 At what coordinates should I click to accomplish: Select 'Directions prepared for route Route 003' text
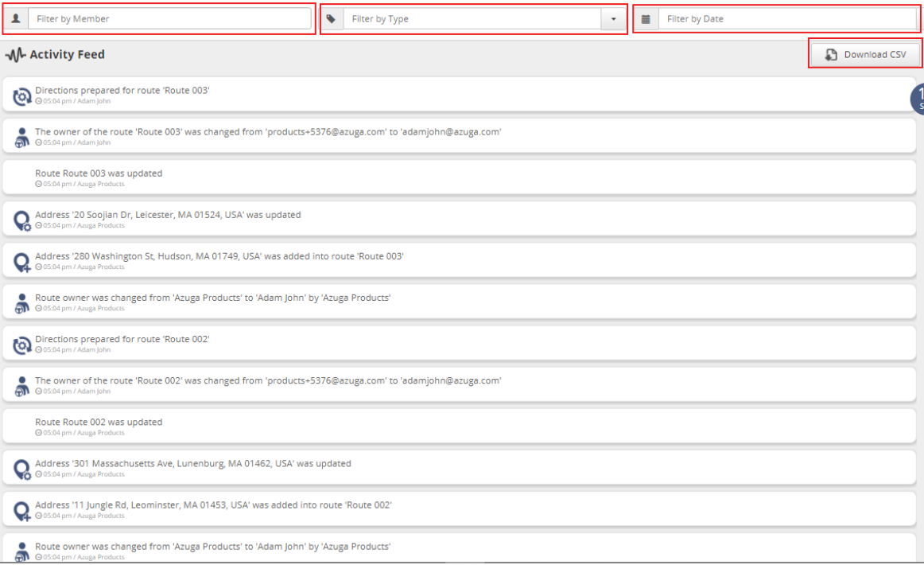(122, 90)
